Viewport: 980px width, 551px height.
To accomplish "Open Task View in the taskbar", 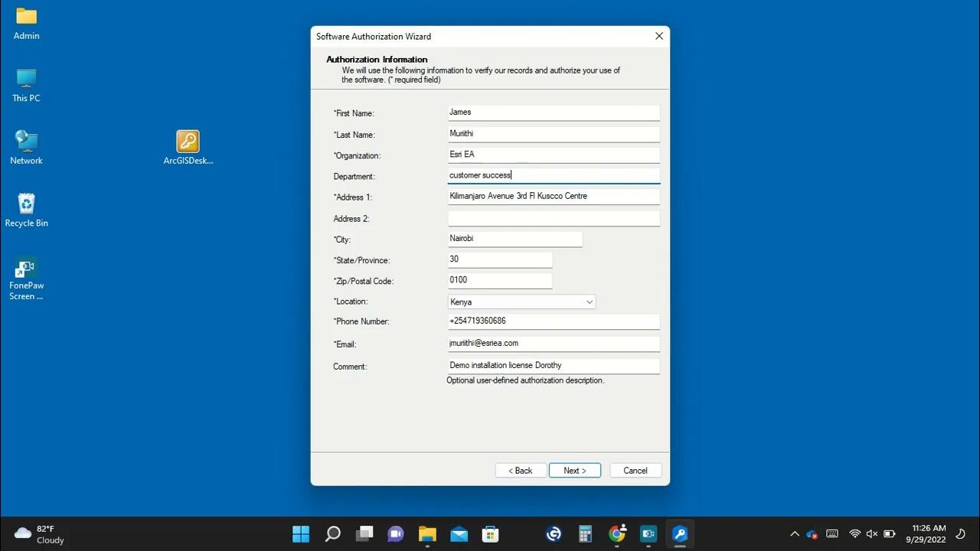I will (364, 533).
